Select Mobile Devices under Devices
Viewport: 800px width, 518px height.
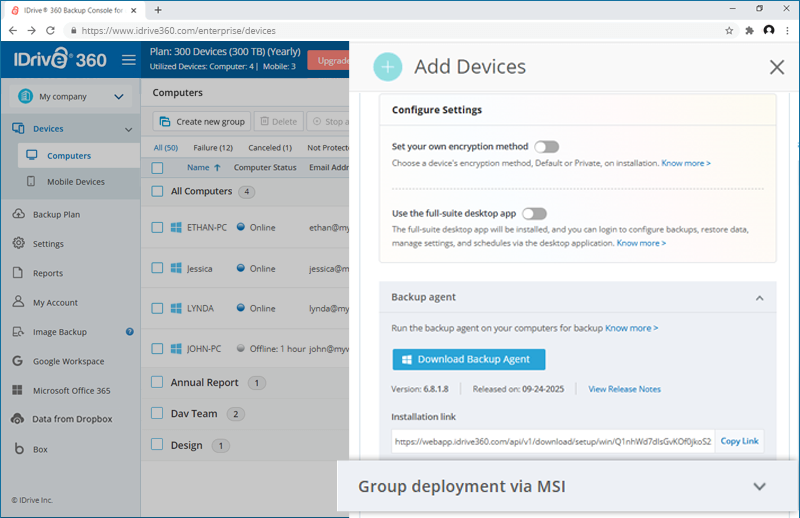point(76,182)
